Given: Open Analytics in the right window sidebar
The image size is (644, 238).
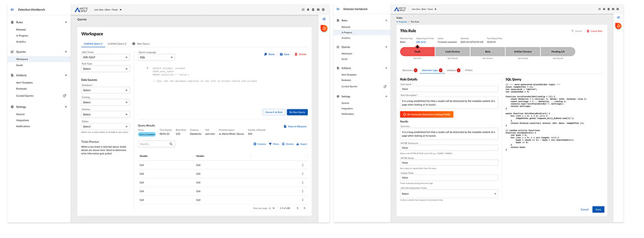Looking at the screenshot, I should (x=345, y=38).
